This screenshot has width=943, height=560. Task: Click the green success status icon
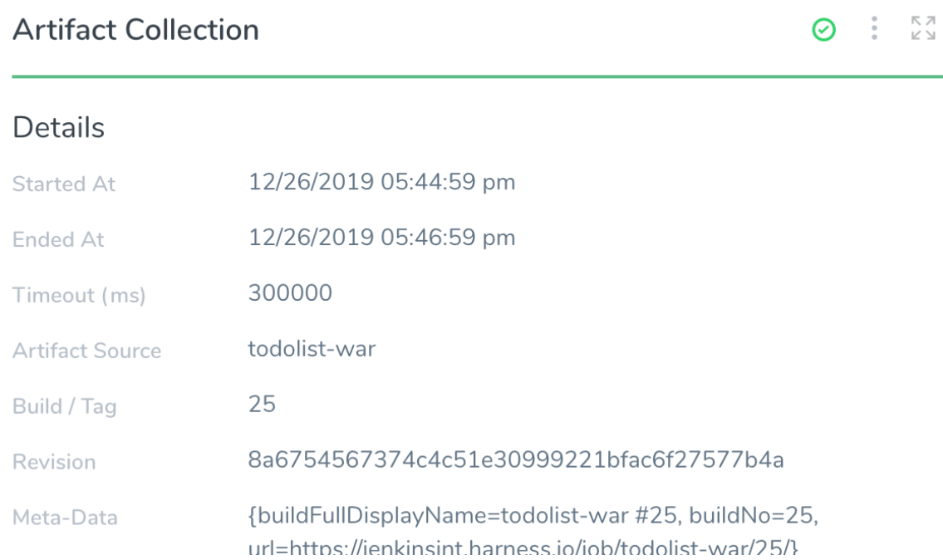tap(823, 29)
